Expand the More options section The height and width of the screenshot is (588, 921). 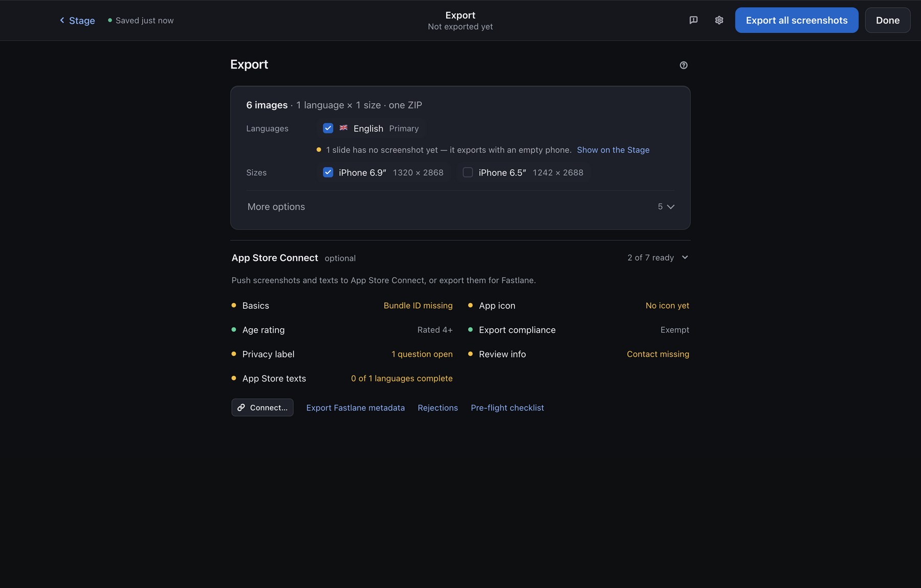tap(461, 207)
